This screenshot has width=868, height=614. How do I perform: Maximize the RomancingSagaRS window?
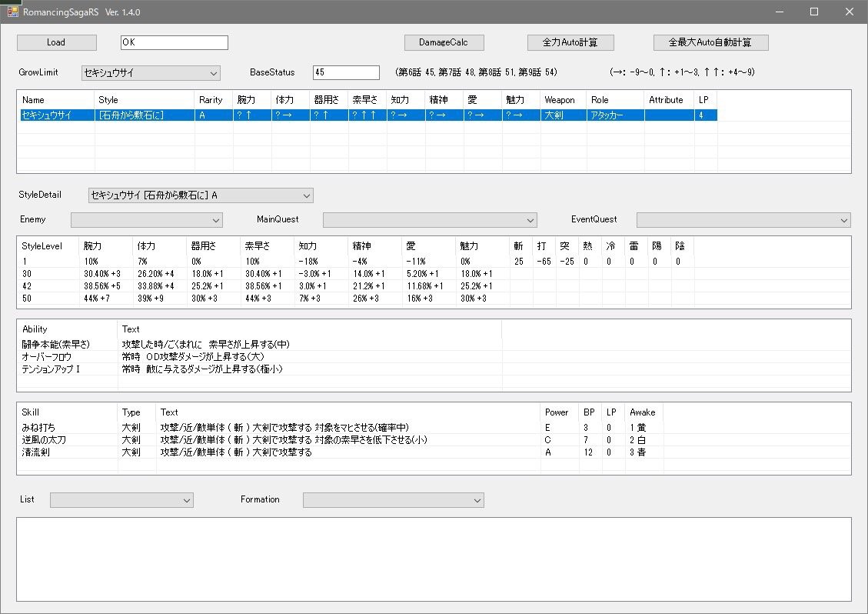pos(813,12)
